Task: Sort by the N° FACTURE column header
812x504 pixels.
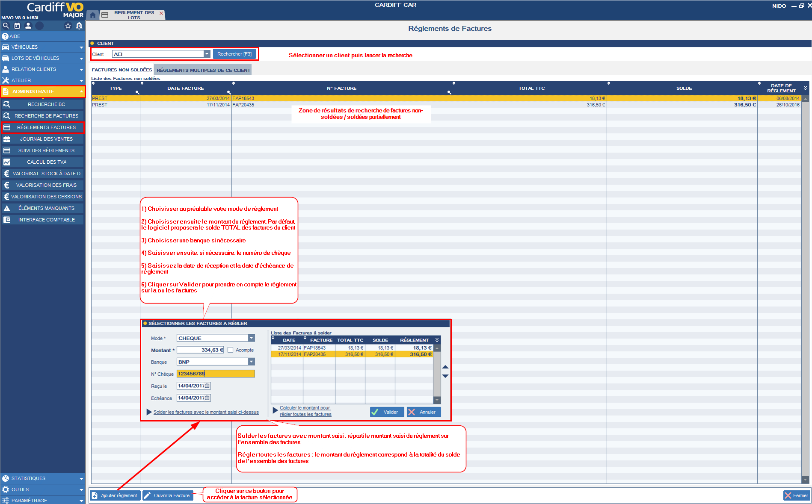Action: click(x=341, y=88)
